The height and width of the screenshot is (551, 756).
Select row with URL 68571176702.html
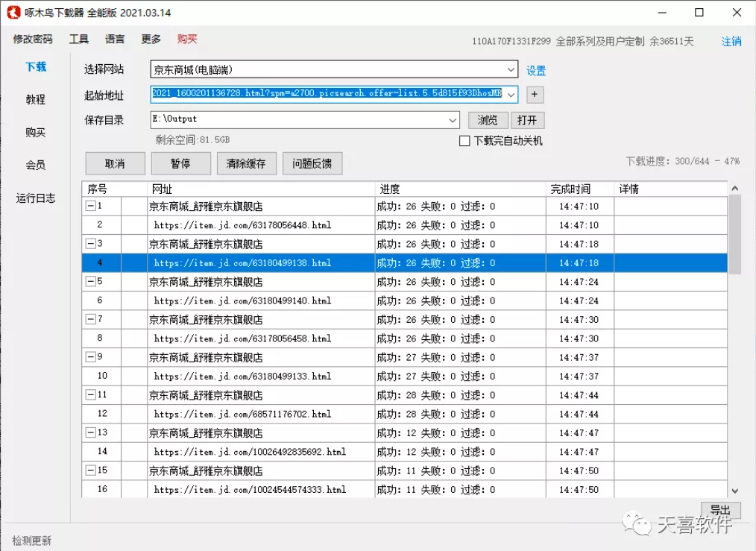coord(405,414)
